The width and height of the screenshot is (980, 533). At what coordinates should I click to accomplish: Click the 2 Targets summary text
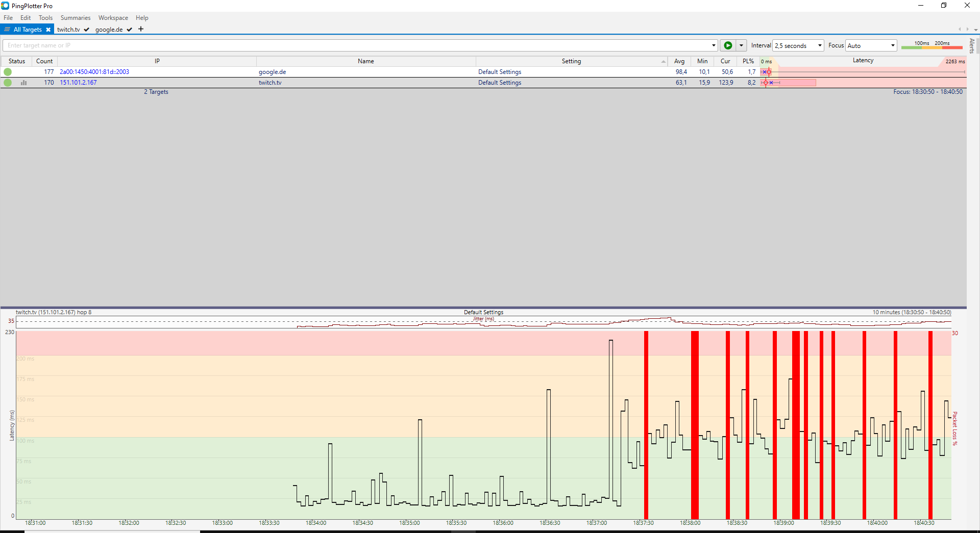point(156,92)
